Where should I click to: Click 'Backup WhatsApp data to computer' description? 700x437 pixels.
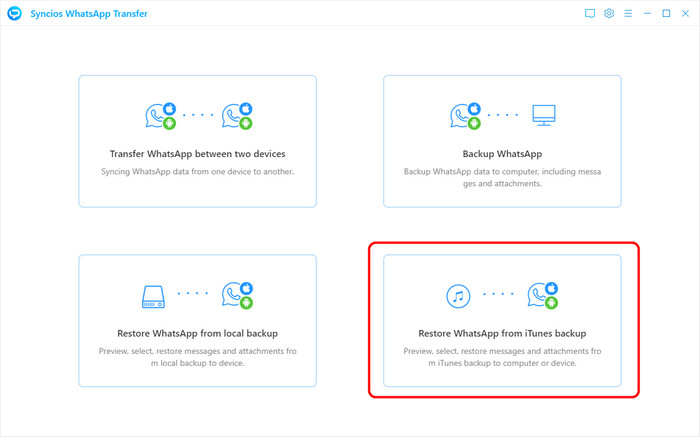pos(502,178)
